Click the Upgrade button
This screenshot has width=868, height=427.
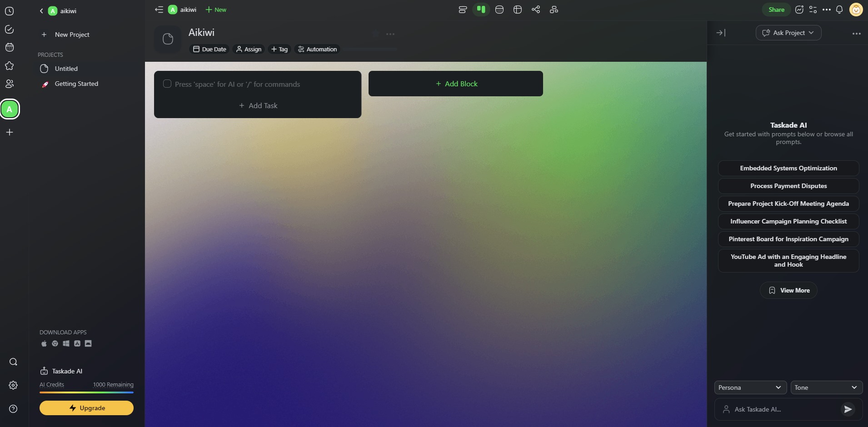tap(86, 408)
